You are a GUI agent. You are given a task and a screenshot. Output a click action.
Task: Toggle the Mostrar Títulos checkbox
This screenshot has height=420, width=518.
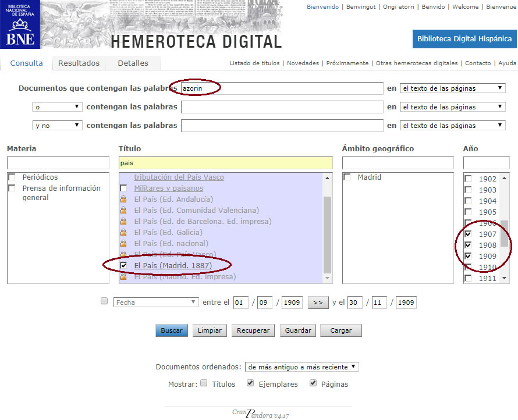point(204,383)
